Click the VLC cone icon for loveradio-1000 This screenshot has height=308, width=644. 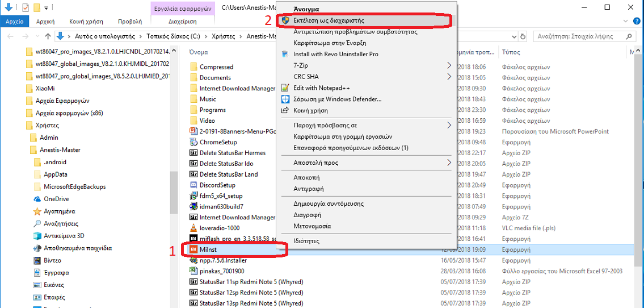[x=193, y=228]
